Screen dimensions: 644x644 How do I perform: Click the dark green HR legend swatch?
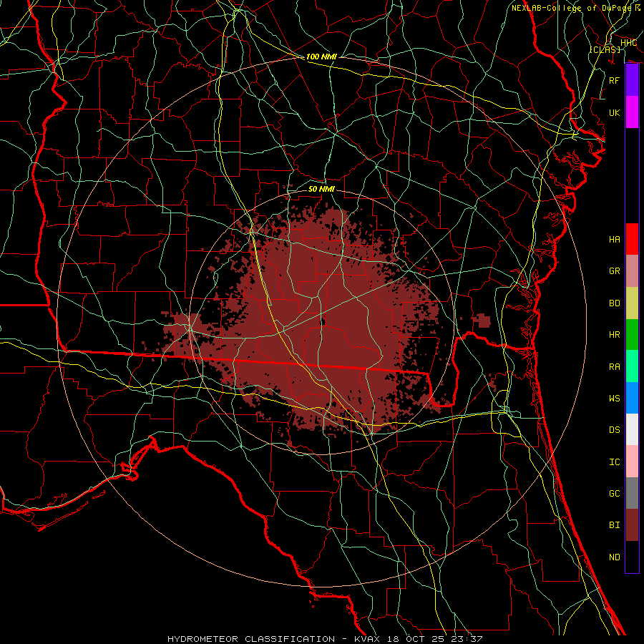pos(632,335)
